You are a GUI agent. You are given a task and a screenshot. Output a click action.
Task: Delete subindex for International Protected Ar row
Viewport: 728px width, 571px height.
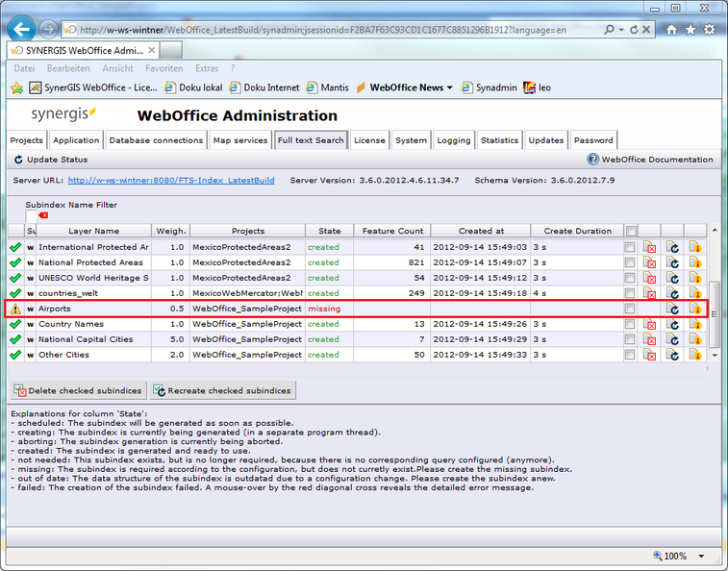(649, 247)
